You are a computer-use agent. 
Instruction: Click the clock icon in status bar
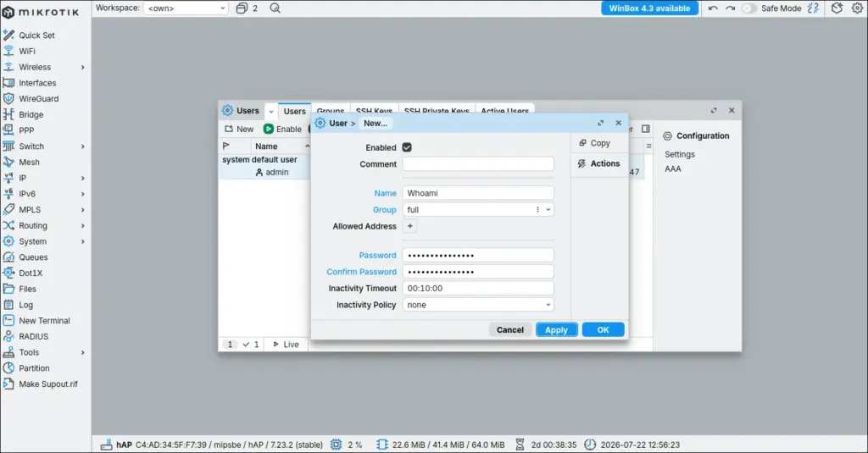[x=590, y=445]
